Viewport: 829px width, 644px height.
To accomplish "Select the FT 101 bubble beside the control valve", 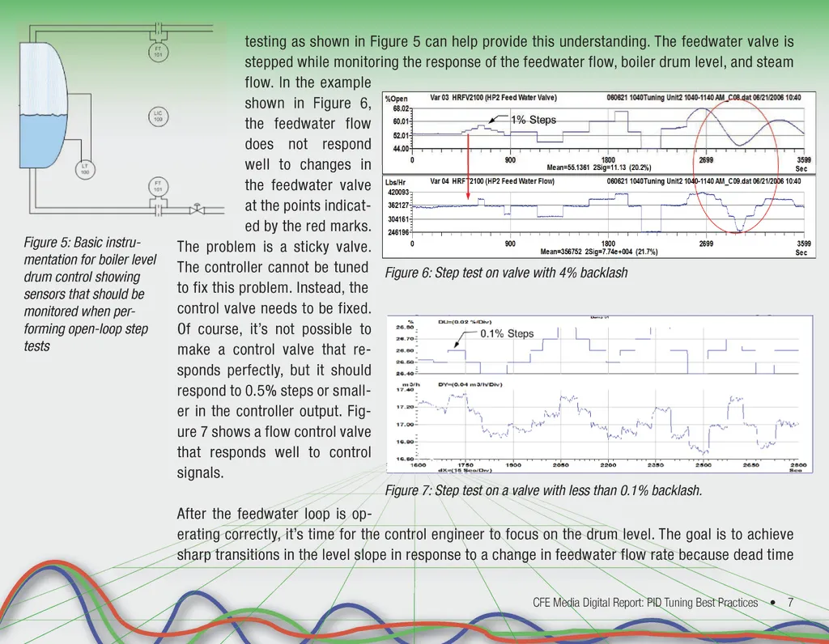I will pos(158,187).
